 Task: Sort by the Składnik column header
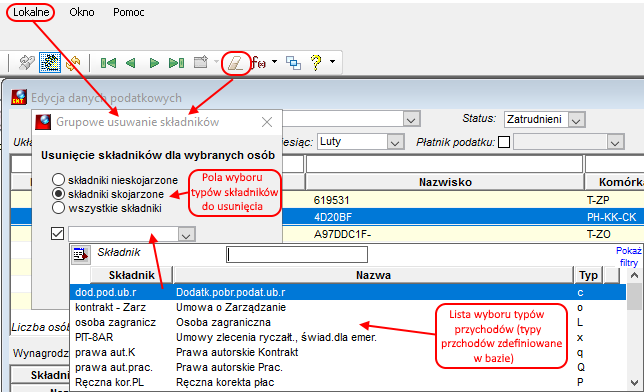click(131, 275)
